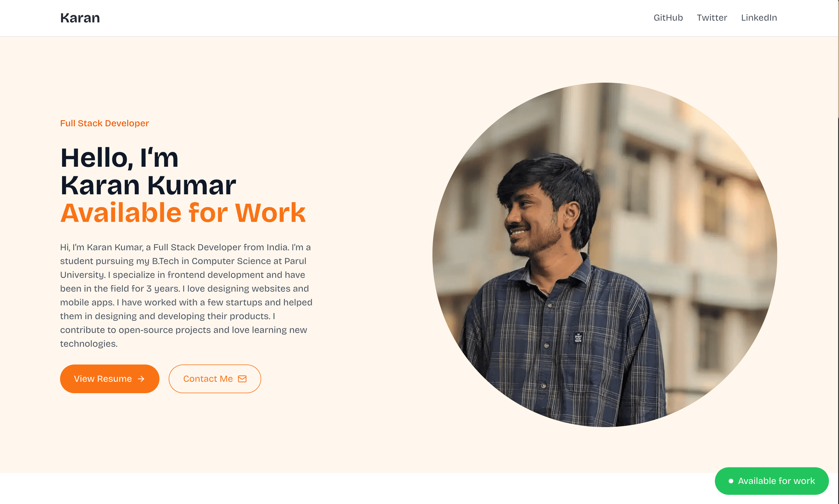Select the orange Full Stack Developer tag
The image size is (839, 504).
click(104, 123)
